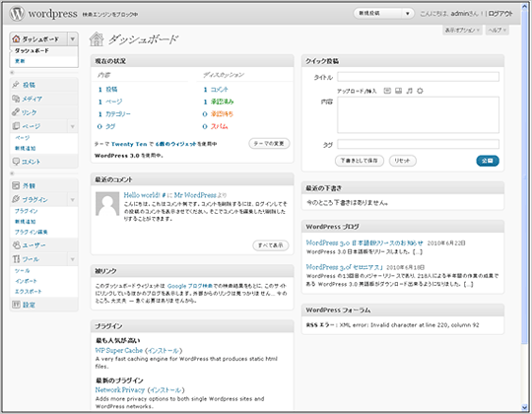Expand the Help tab
The height and width of the screenshot is (414, 532).
[498, 31]
